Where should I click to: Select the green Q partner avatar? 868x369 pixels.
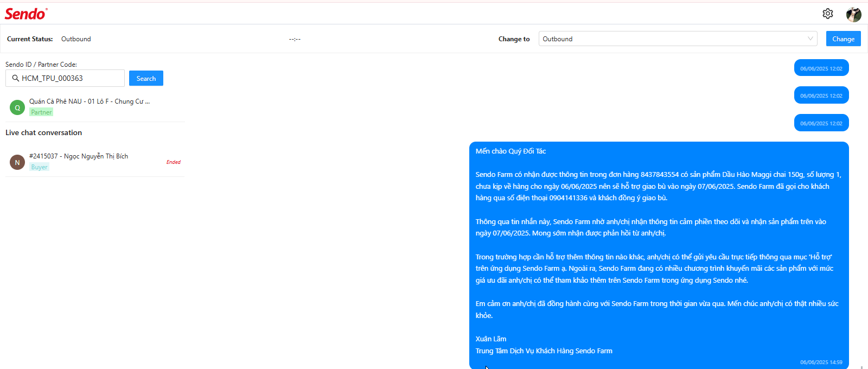17,107
